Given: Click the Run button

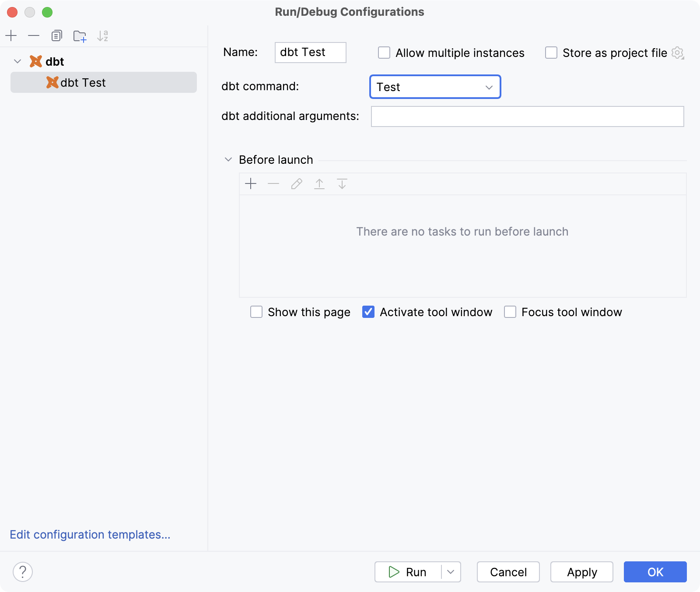Looking at the screenshot, I should tap(408, 572).
